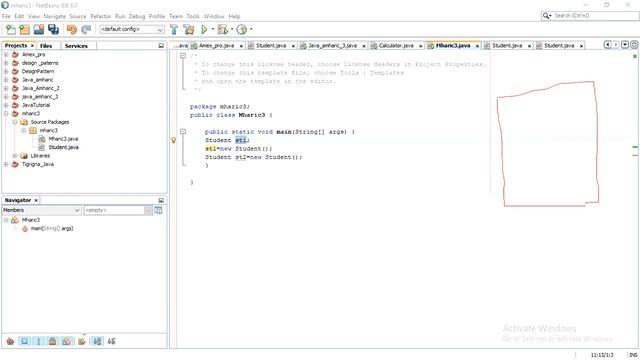Build the project with the hammer icon
640x360 pixels.
(174, 29)
